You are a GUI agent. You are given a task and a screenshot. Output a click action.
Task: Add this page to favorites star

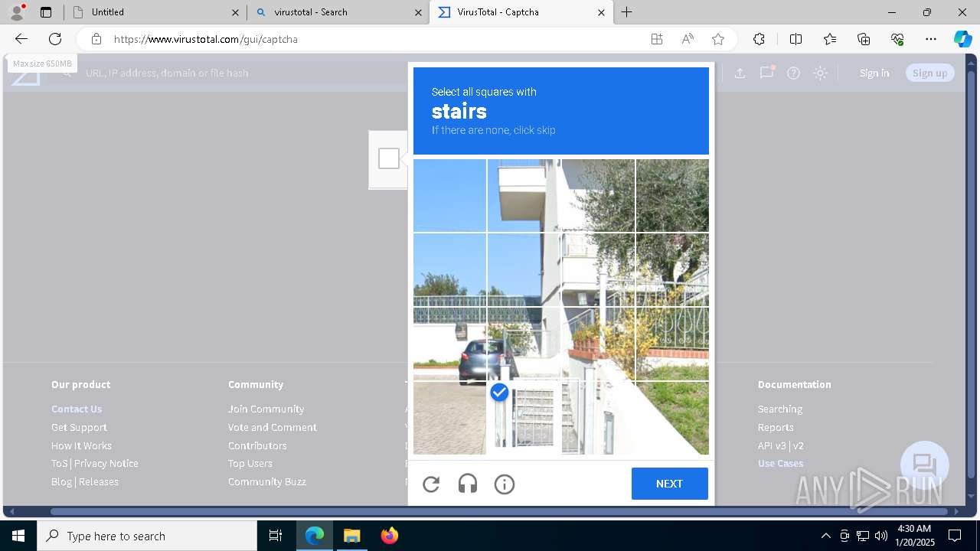point(718,39)
